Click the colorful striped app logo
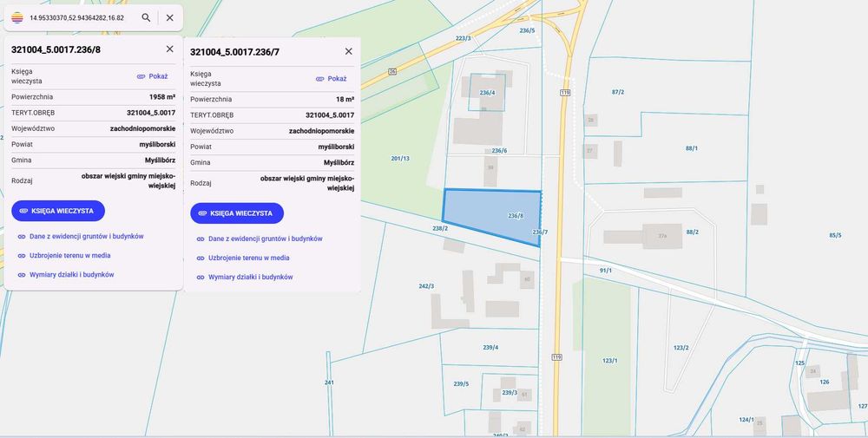The width and height of the screenshot is (868, 438). tap(17, 17)
